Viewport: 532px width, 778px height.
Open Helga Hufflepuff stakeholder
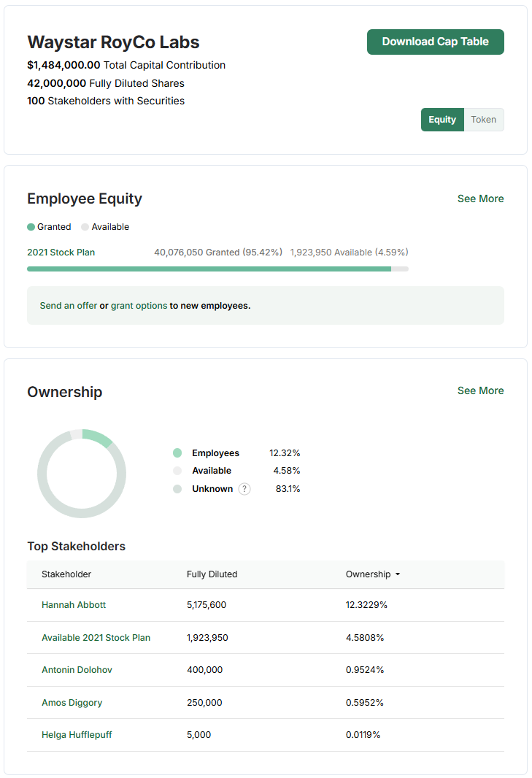77,735
